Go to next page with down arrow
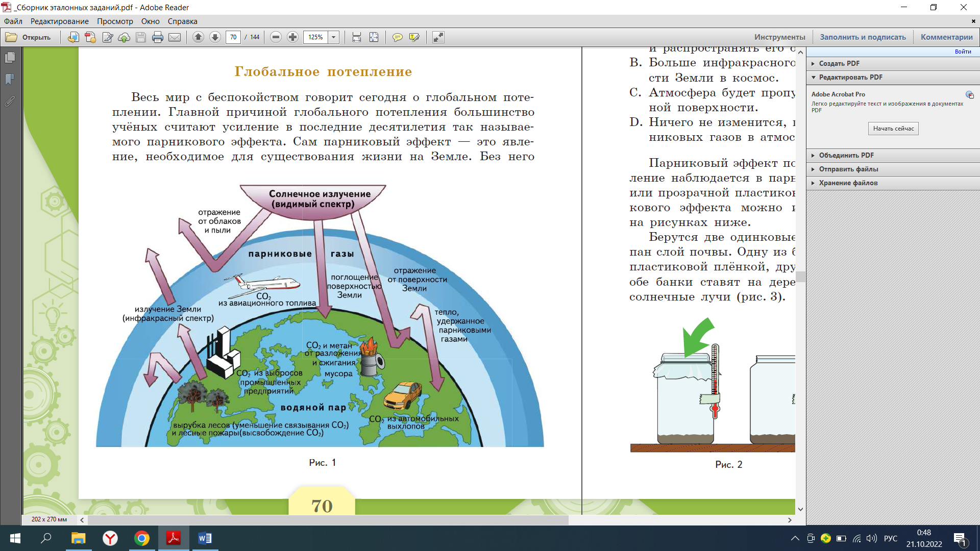 [215, 37]
